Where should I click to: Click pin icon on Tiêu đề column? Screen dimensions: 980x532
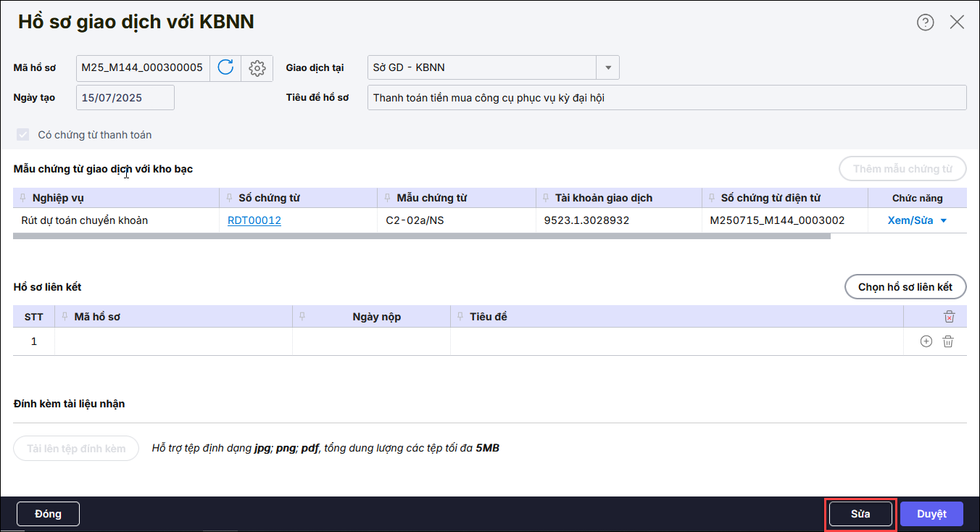[460, 317]
